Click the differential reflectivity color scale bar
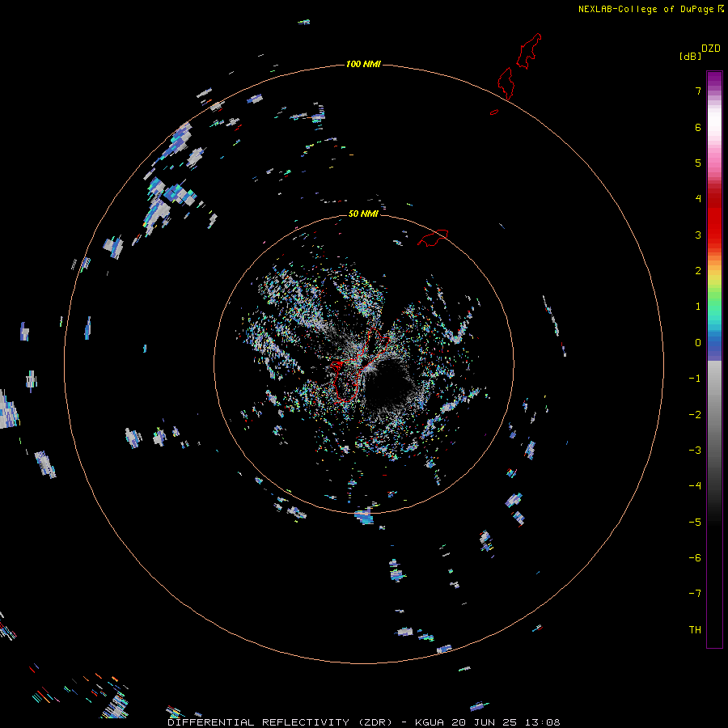This screenshot has width=728, height=728. point(714,359)
